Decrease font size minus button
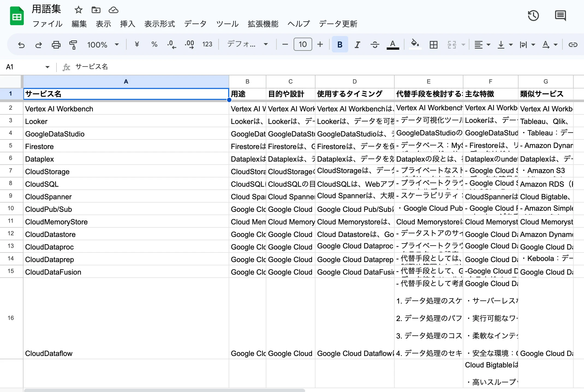 [285, 44]
